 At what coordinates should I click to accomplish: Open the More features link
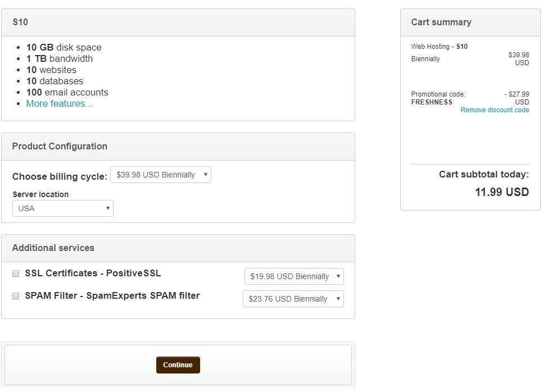click(59, 103)
